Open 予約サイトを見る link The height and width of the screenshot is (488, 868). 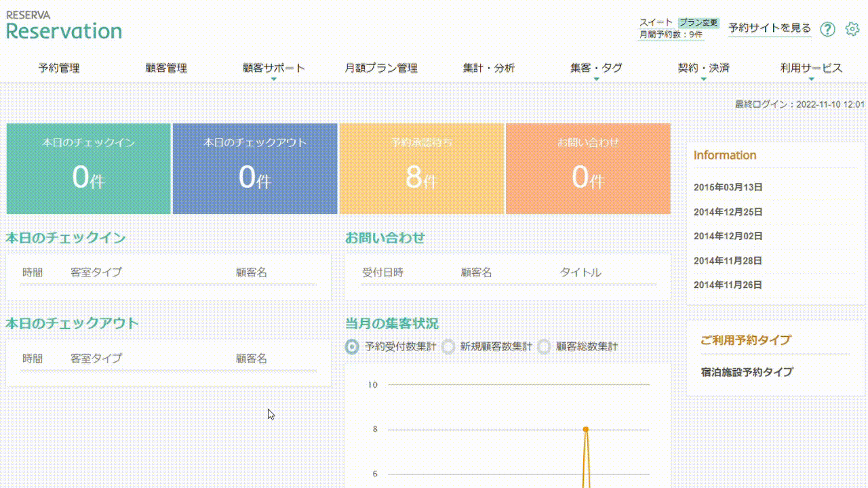[x=770, y=28]
